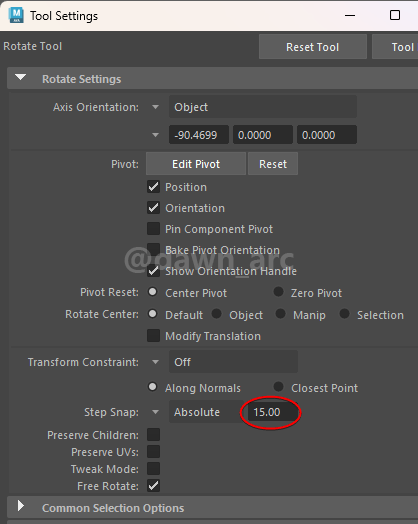Click the -90.4699 rotation value field
418x524 pixels.
(199, 135)
